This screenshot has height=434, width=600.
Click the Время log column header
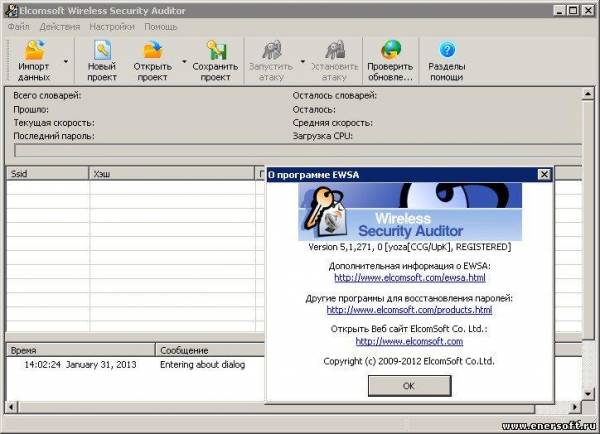point(81,350)
